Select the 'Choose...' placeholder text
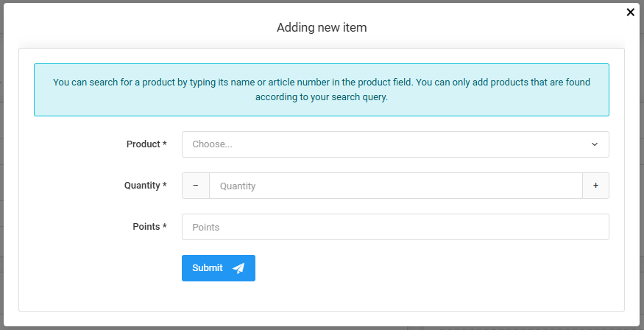This screenshot has width=644, height=330. pyautogui.click(x=213, y=144)
